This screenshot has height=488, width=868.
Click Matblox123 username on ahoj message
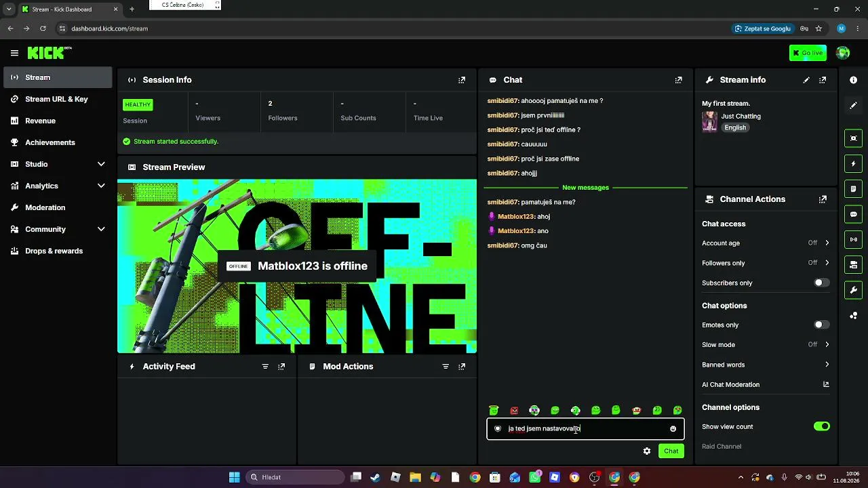click(516, 217)
